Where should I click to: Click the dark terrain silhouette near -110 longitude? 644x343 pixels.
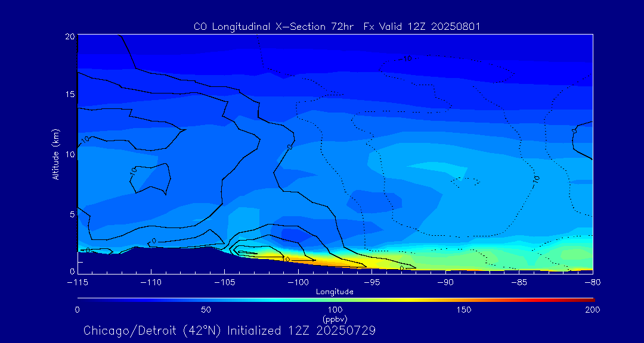pos(151,261)
